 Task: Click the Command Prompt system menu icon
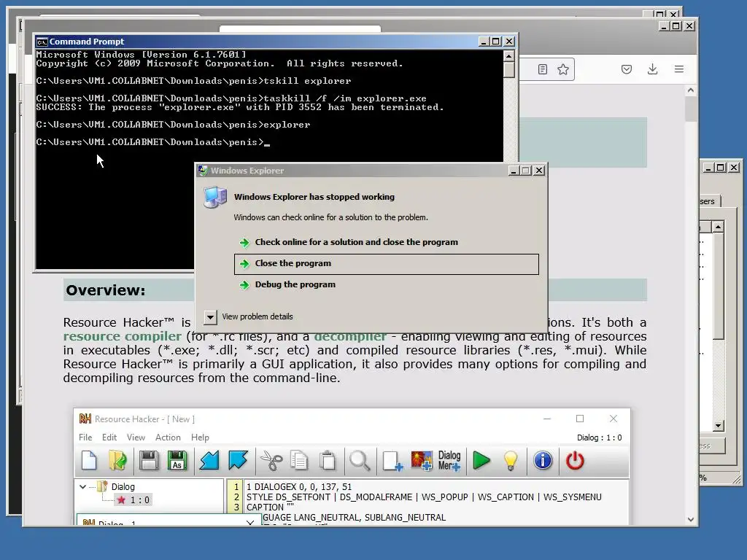coord(42,42)
